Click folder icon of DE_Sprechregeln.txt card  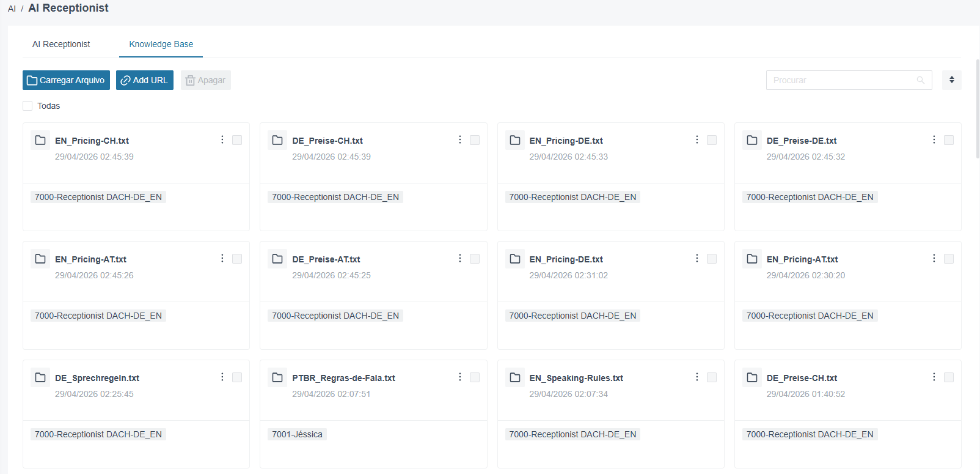tap(40, 377)
